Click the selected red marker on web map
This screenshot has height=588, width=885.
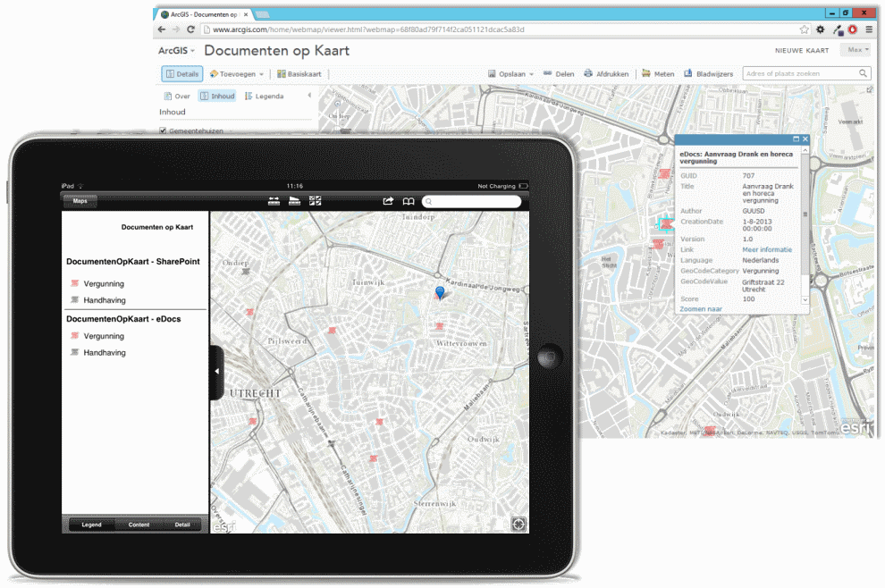[667, 224]
